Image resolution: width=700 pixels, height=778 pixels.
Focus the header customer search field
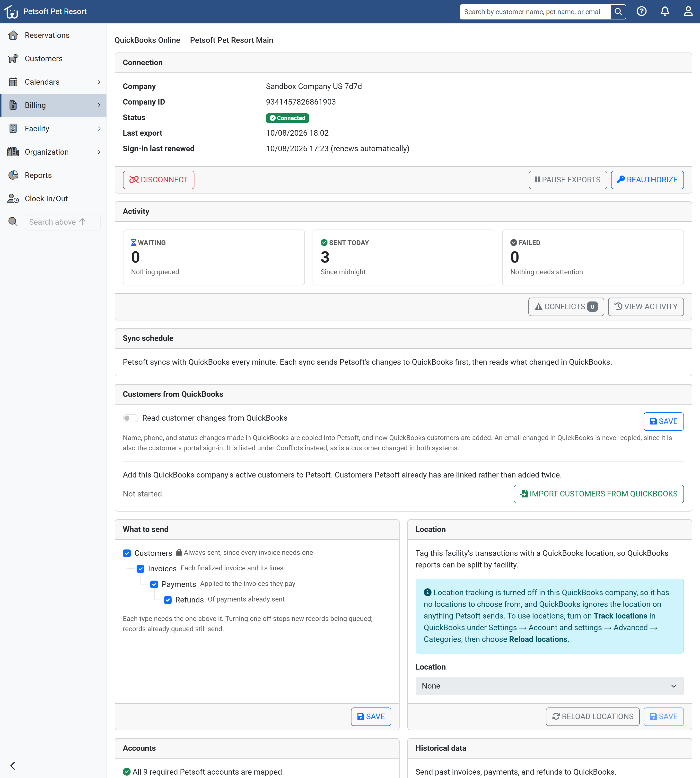pos(535,11)
